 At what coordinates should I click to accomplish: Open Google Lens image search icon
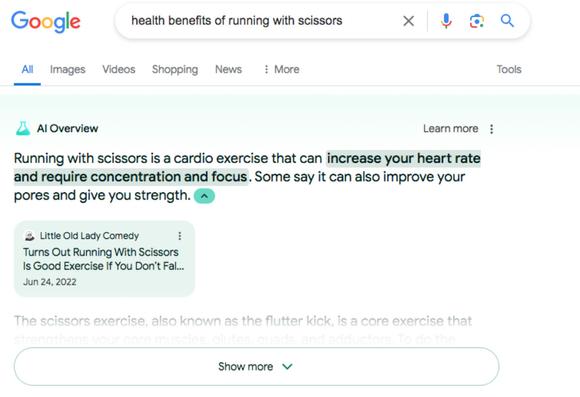click(477, 21)
